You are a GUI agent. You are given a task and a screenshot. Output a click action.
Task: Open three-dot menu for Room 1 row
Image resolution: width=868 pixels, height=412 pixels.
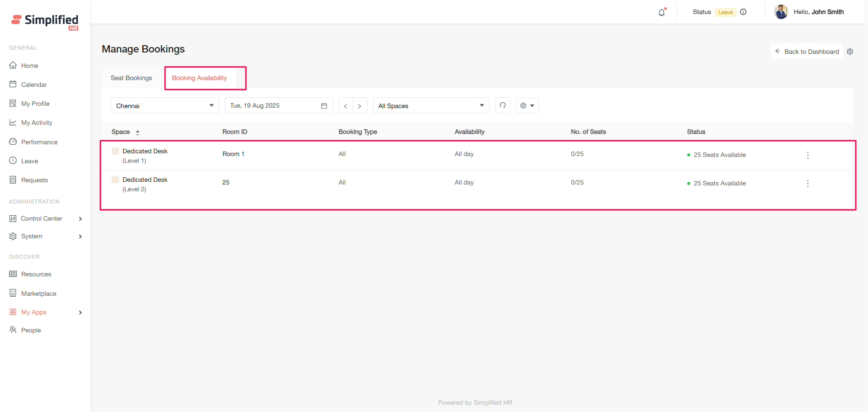tap(807, 155)
